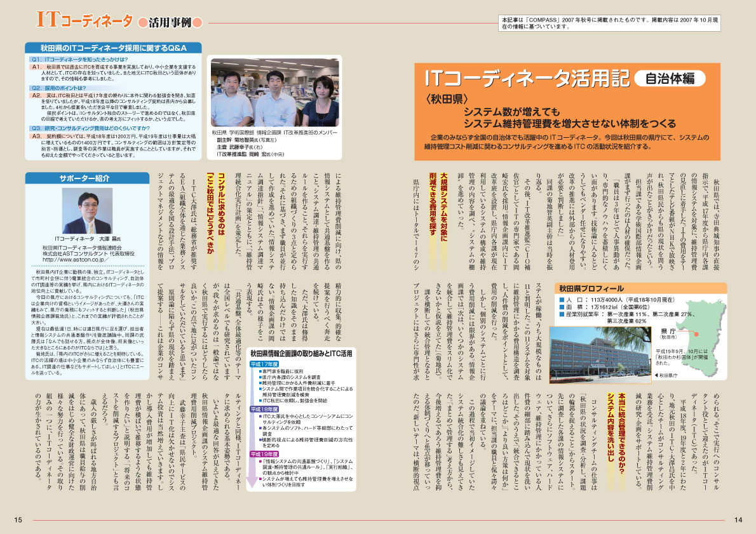
Task: Click the name 'ITコーディネータ 大澤 昌氏'
Action: click(x=87, y=239)
